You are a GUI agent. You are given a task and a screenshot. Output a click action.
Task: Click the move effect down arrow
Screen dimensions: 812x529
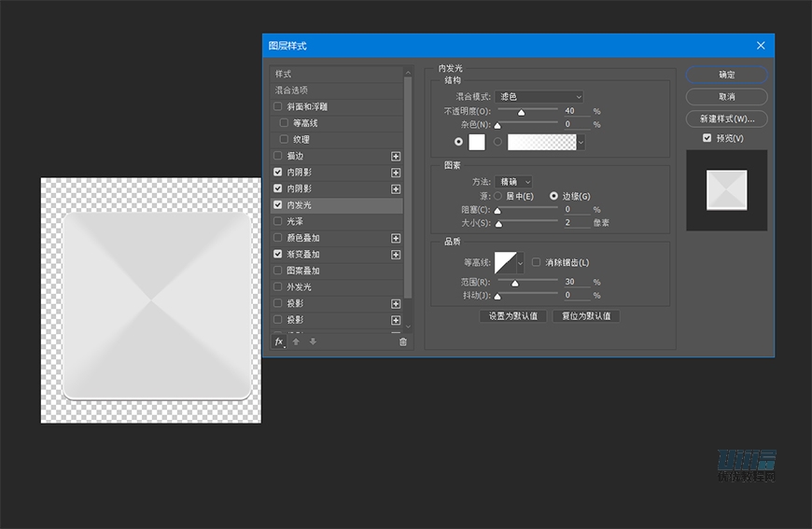pos(313,341)
